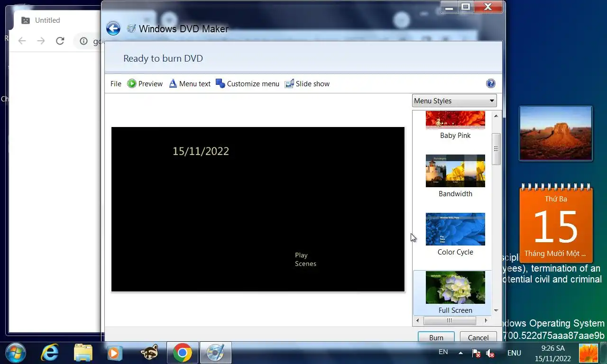Expand the Menu Styles dropdown
Viewport: 607px width, 364px height.
coord(454,100)
